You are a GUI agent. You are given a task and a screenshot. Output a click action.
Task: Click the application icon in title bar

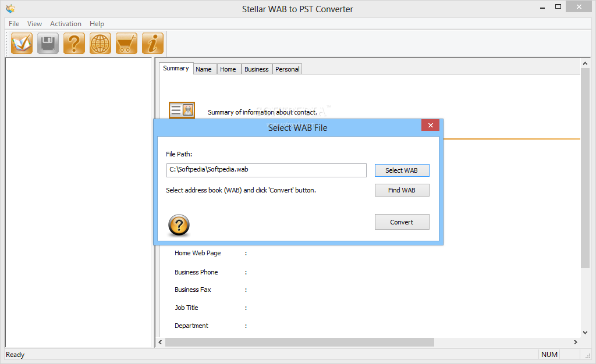(x=10, y=8)
